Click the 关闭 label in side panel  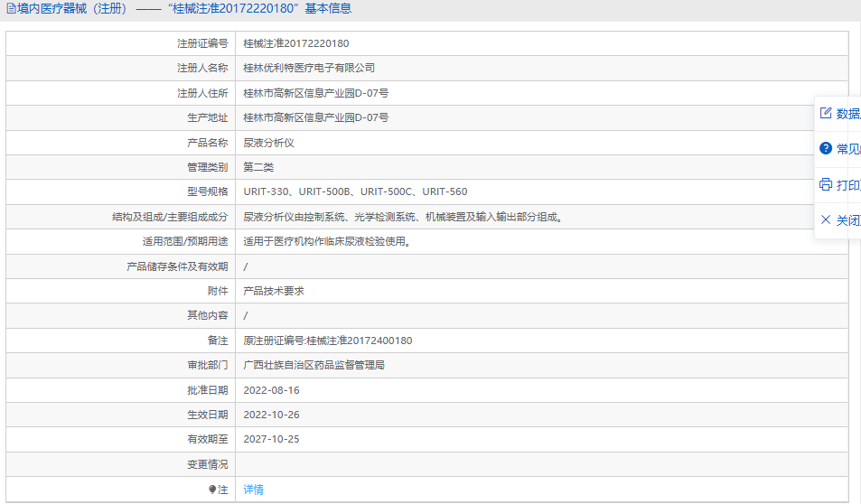click(847, 220)
